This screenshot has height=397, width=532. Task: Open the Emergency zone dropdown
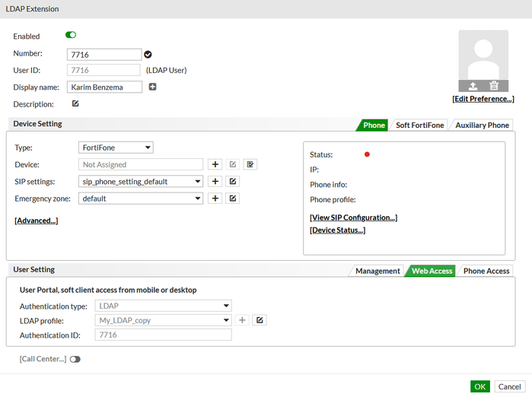click(141, 198)
